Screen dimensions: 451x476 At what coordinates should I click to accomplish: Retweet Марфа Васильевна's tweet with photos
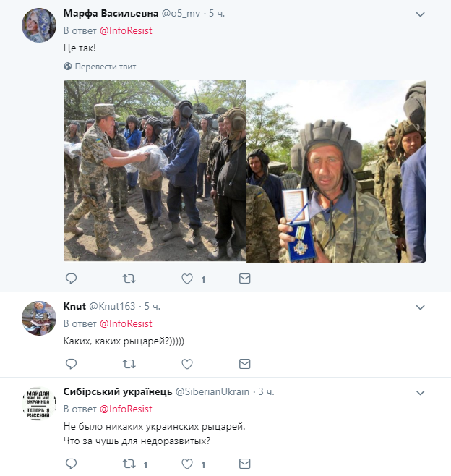129,279
